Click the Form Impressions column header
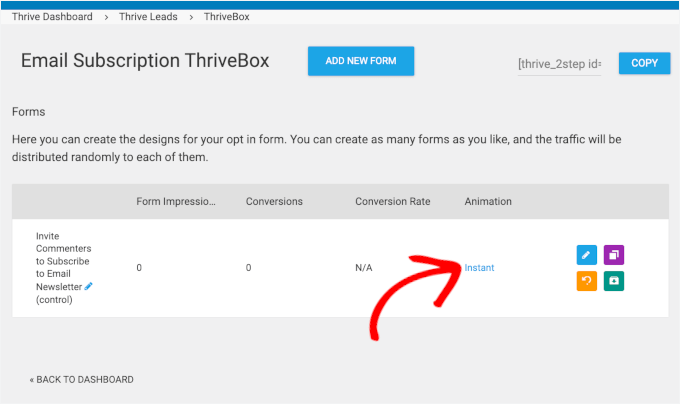Viewport: 680px width, 404px height. coord(176,201)
